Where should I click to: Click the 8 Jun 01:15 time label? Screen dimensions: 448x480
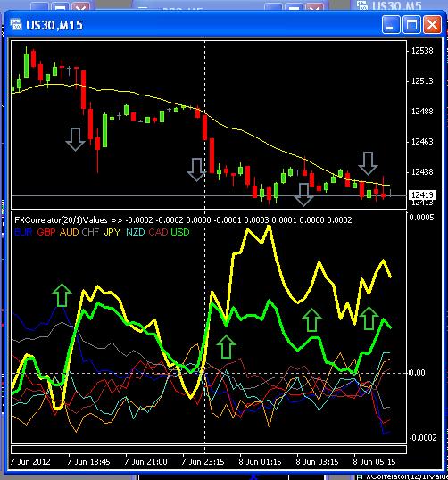tap(260, 461)
